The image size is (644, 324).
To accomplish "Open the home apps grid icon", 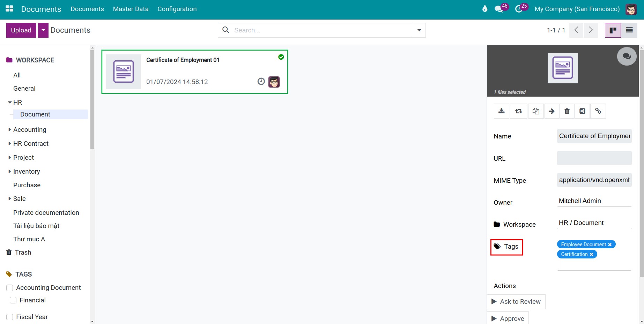I will (x=9, y=9).
